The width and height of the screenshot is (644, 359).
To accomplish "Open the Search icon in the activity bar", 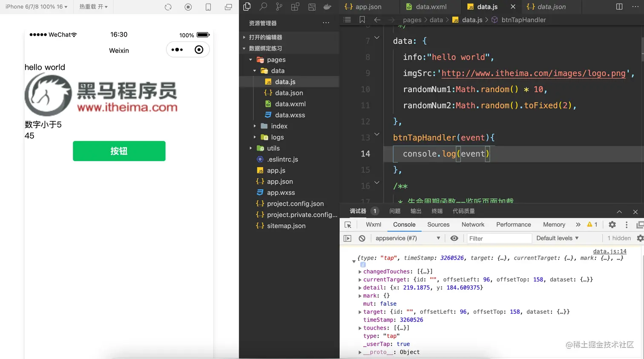I will coord(263,6).
